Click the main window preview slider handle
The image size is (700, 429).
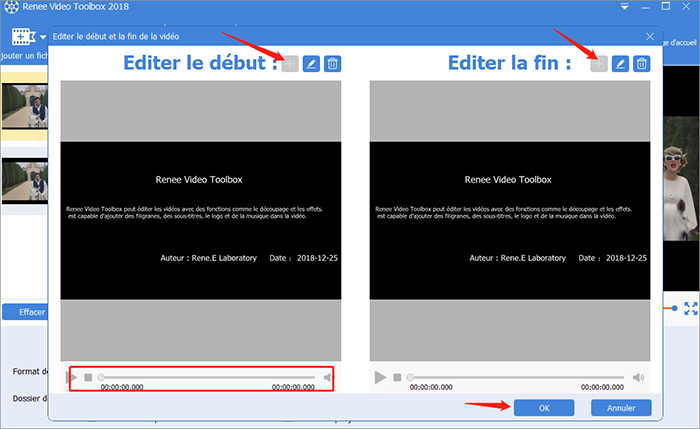pyautogui.click(x=675, y=308)
